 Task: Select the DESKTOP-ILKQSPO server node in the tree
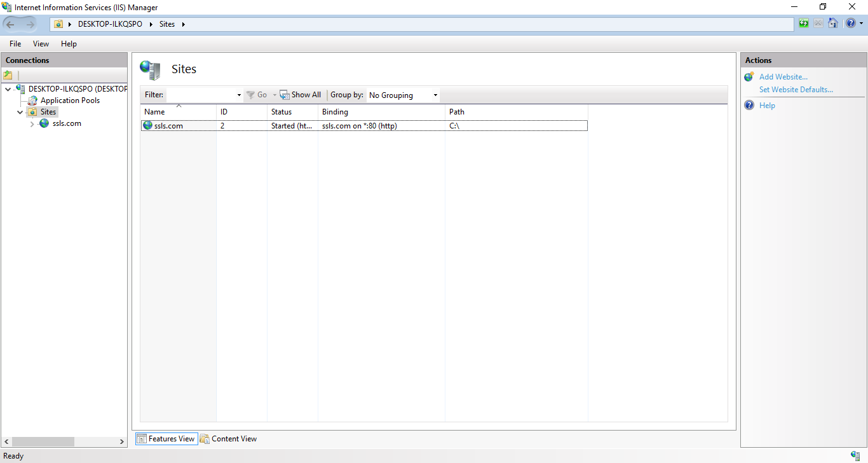click(x=77, y=88)
